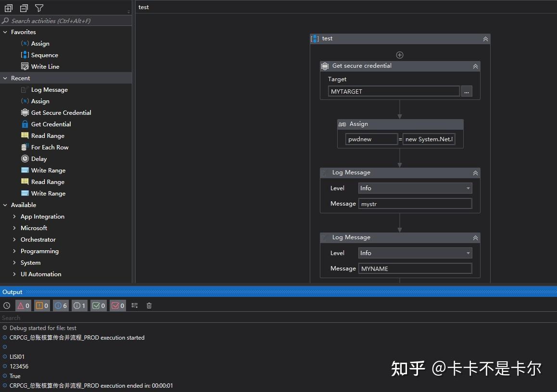Collapse the second Log Message activity
Viewport: 557px width, 392px height.
475,238
